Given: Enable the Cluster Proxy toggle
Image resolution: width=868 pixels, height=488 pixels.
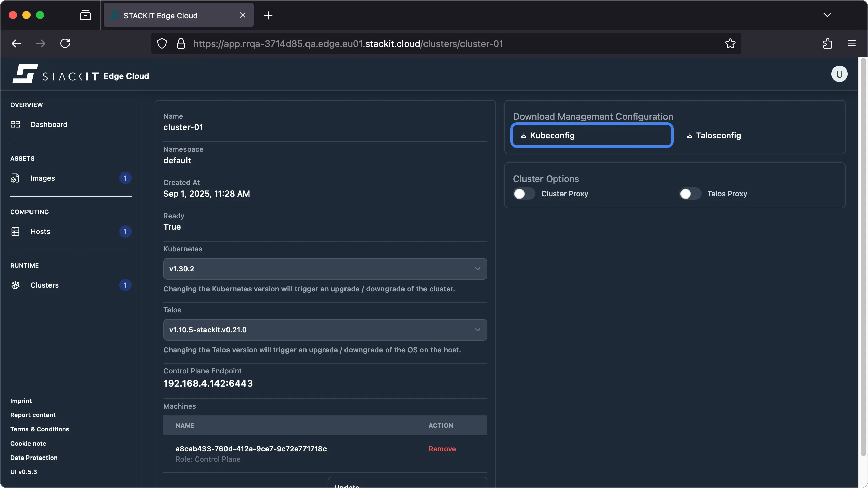Looking at the screenshot, I should pos(523,194).
